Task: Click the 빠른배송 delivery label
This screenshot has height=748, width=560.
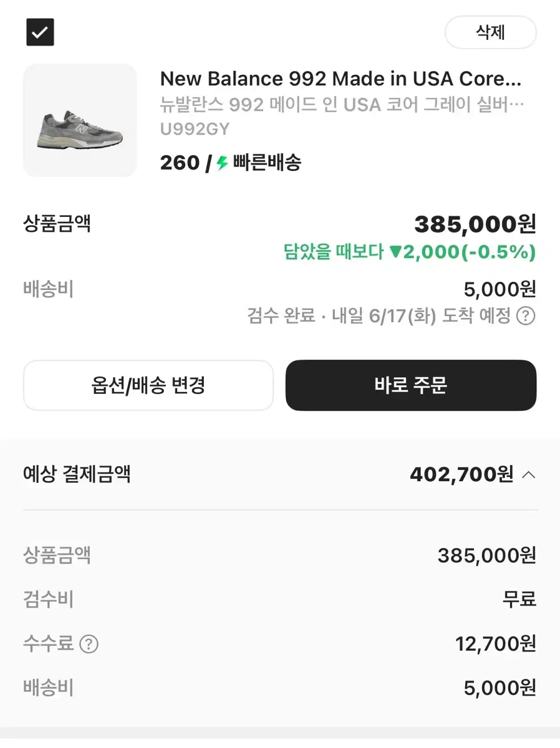Action: 267,163
